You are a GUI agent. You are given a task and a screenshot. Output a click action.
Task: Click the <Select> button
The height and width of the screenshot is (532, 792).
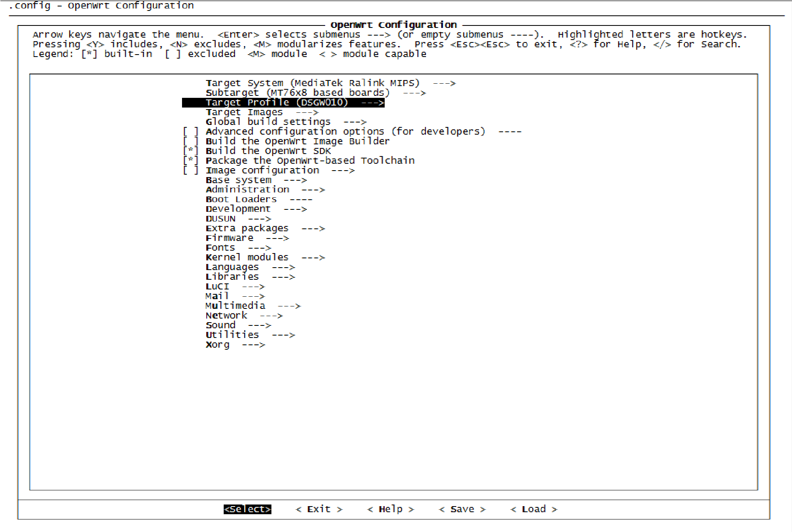248,509
